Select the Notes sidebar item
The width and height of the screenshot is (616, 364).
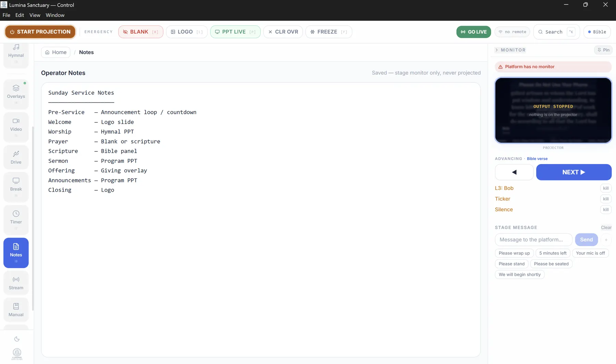tap(16, 253)
